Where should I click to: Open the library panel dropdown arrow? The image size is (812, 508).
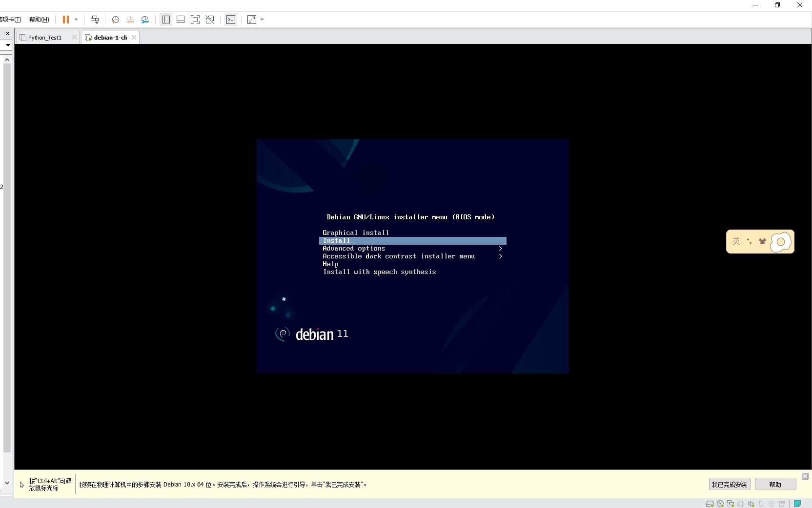point(8,45)
